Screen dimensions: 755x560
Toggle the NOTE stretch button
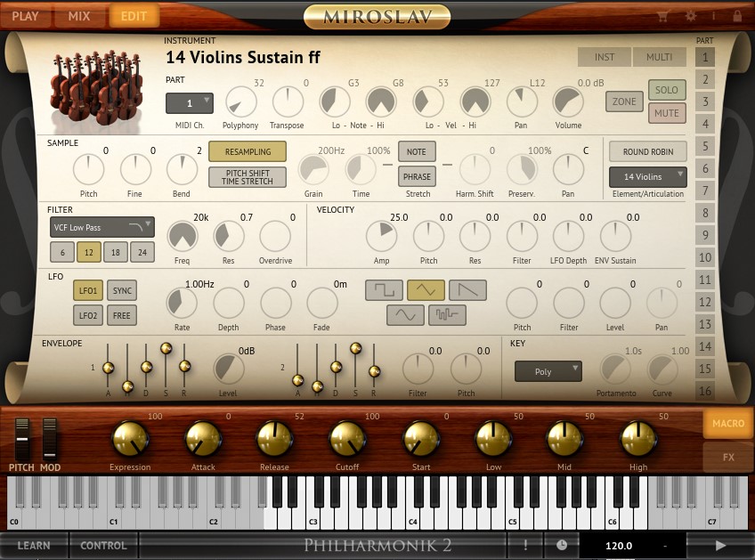(x=417, y=151)
